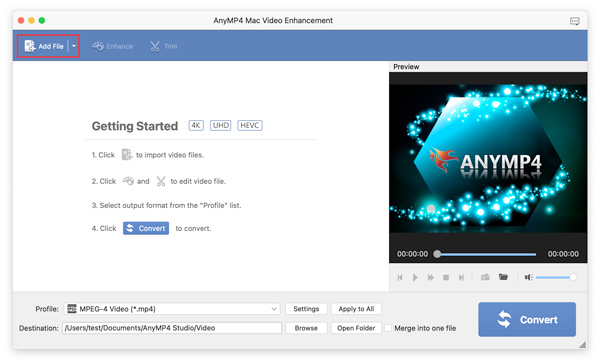Click the ANYMP4 preview video area
The image size is (600, 364).
(488, 158)
